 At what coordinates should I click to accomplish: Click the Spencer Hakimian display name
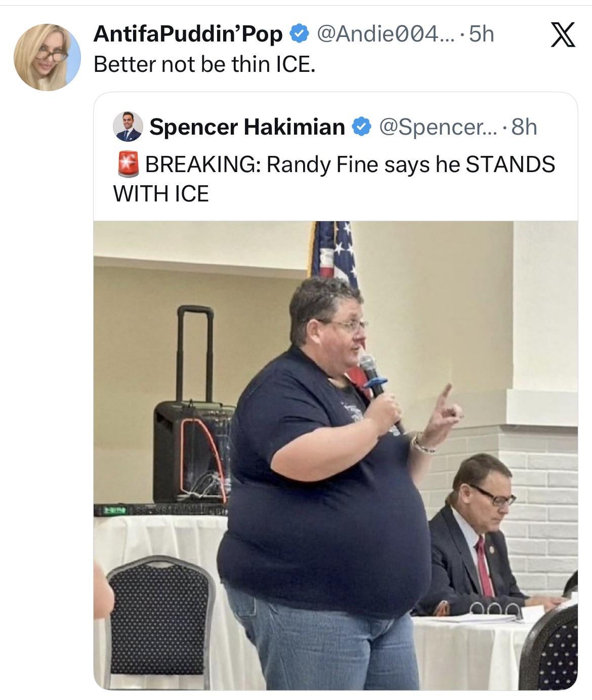tap(247, 127)
